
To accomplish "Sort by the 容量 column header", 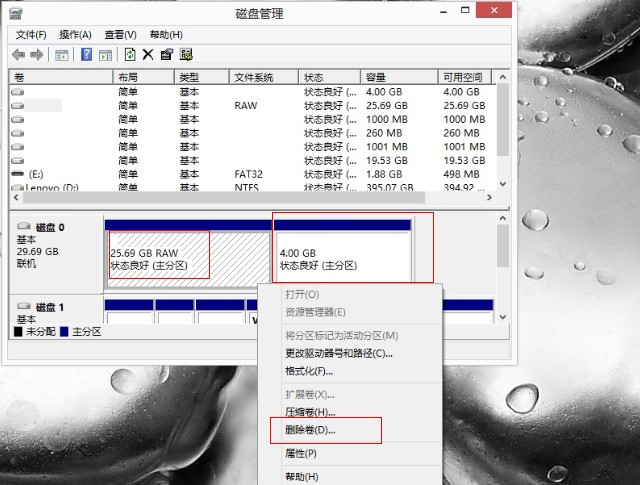I will pos(399,77).
